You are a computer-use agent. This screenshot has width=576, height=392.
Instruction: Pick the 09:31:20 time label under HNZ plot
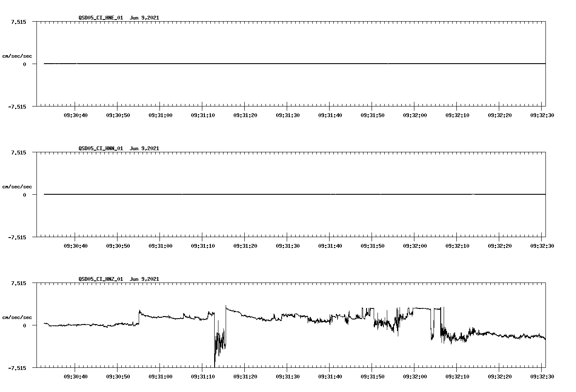click(x=245, y=376)
